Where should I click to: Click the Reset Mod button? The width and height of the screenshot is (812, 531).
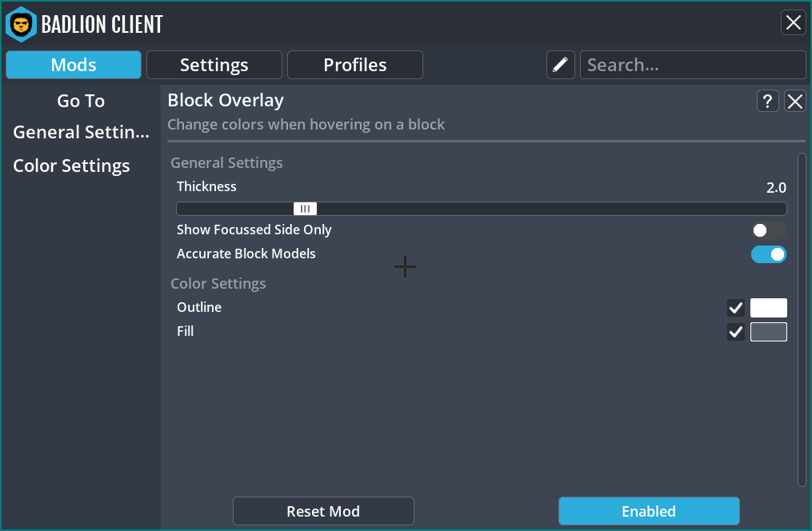(324, 511)
